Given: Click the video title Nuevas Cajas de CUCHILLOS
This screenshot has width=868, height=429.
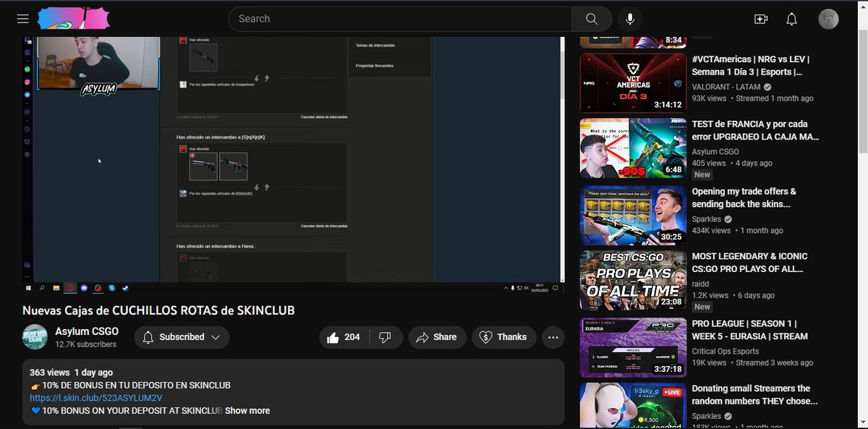Looking at the screenshot, I should point(158,310).
